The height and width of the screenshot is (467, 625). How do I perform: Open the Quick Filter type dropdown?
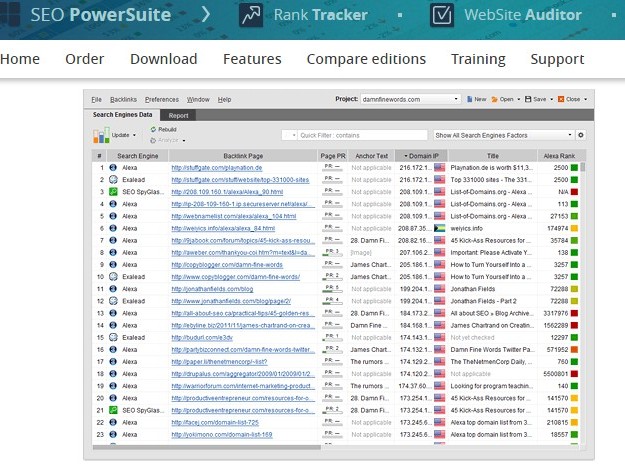(290, 135)
